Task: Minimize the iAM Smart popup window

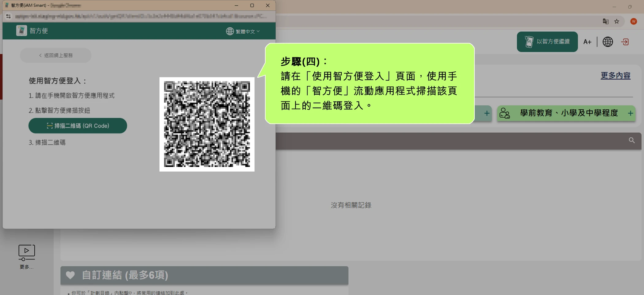Action: coord(236,6)
